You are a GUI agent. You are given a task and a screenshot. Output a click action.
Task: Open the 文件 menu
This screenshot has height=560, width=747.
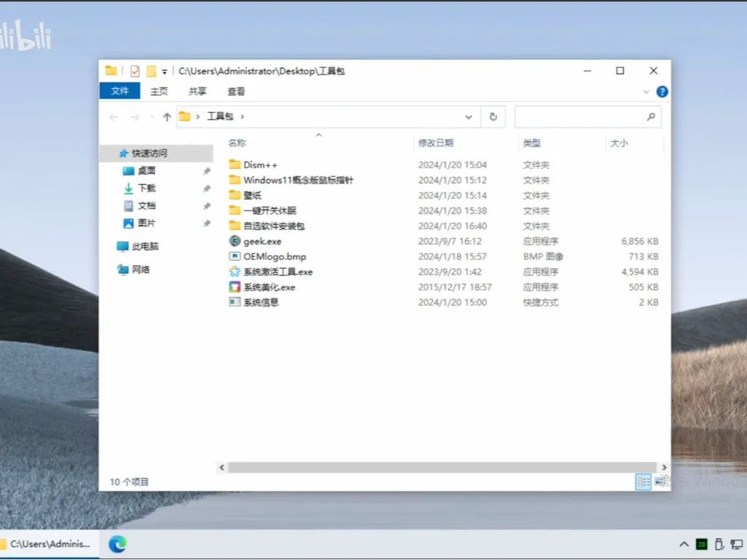pyautogui.click(x=119, y=90)
